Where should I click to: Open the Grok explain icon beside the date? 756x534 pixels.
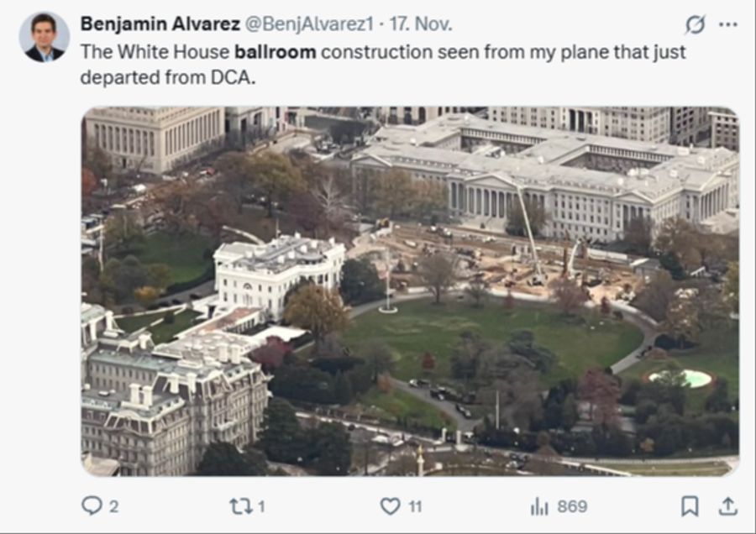[695, 24]
